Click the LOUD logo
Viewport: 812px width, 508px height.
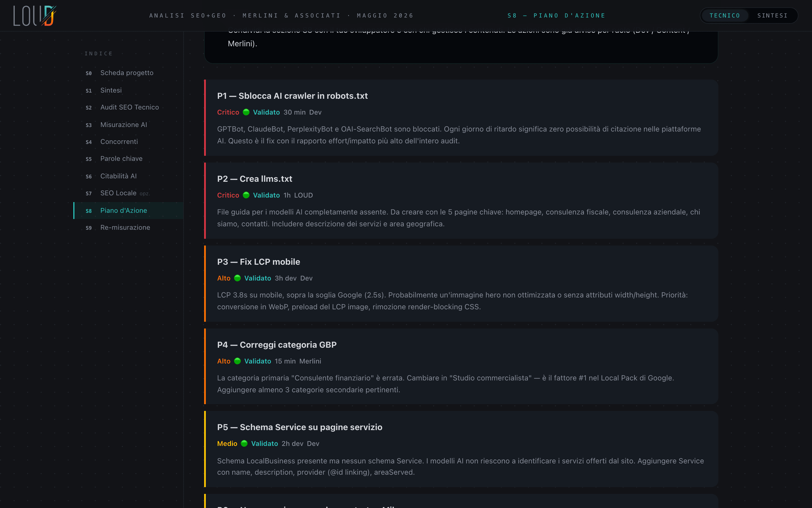tap(35, 16)
